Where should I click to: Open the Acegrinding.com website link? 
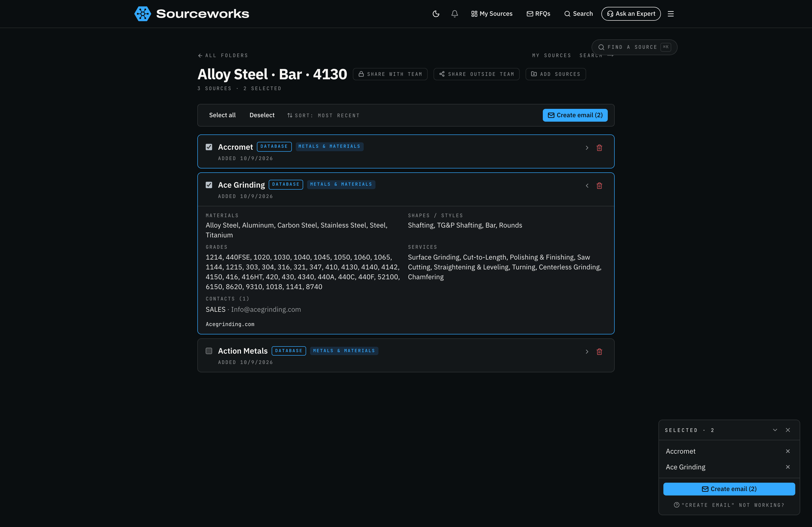(x=230, y=324)
